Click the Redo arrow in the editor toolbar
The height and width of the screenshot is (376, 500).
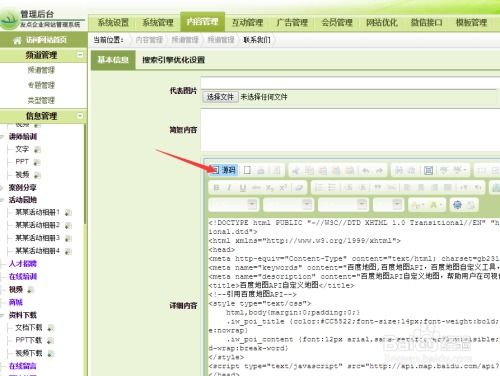(379, 171)
